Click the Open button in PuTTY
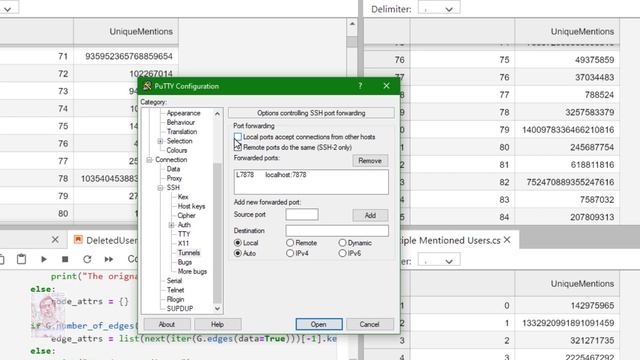Image resolution: width=640 pixels, height=360 pixels. (x=319, y=324)
